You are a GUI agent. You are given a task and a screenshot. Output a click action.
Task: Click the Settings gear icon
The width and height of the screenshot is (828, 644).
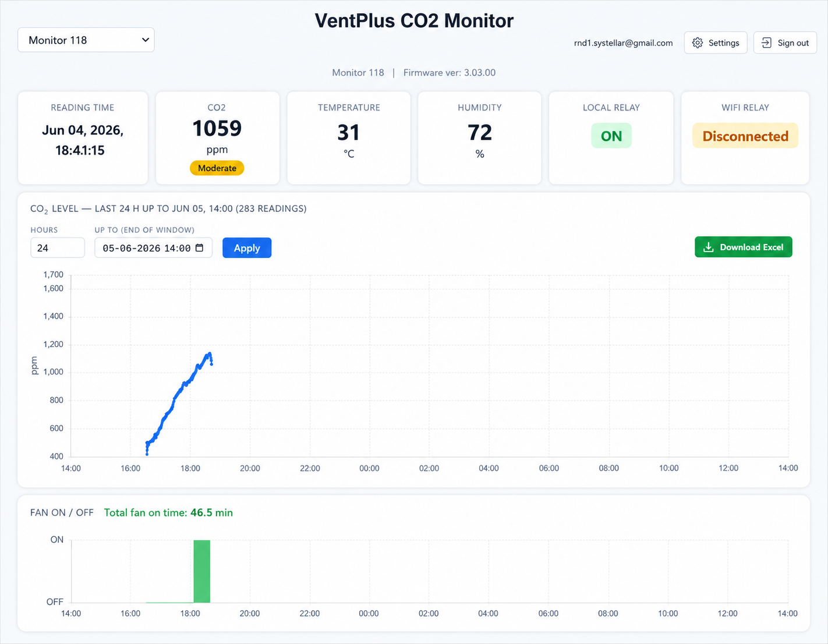point(698,43)
